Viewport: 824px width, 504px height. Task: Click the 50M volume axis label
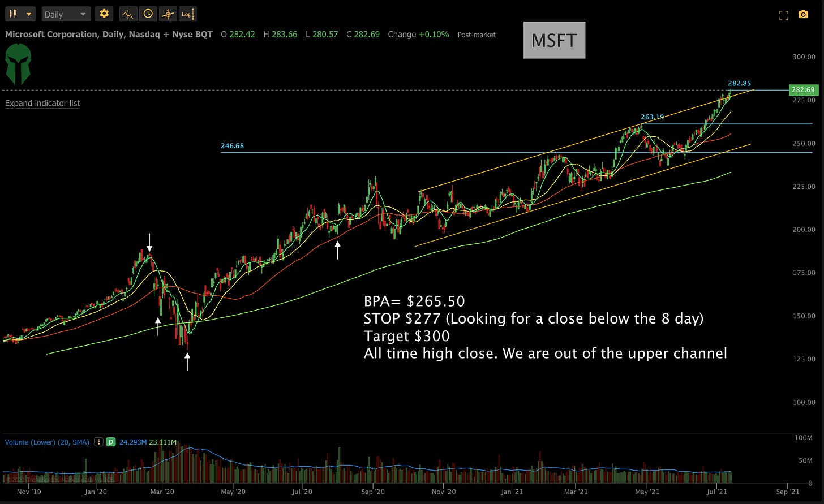coord(805,461)
